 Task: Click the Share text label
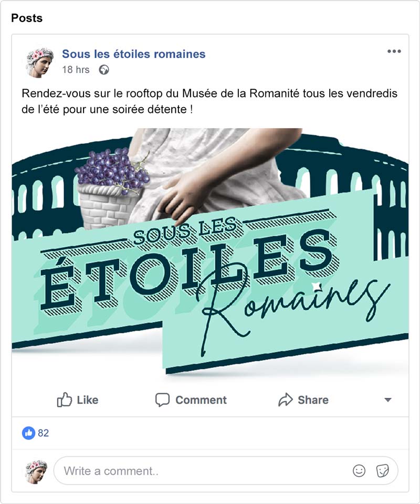(313, 400)
